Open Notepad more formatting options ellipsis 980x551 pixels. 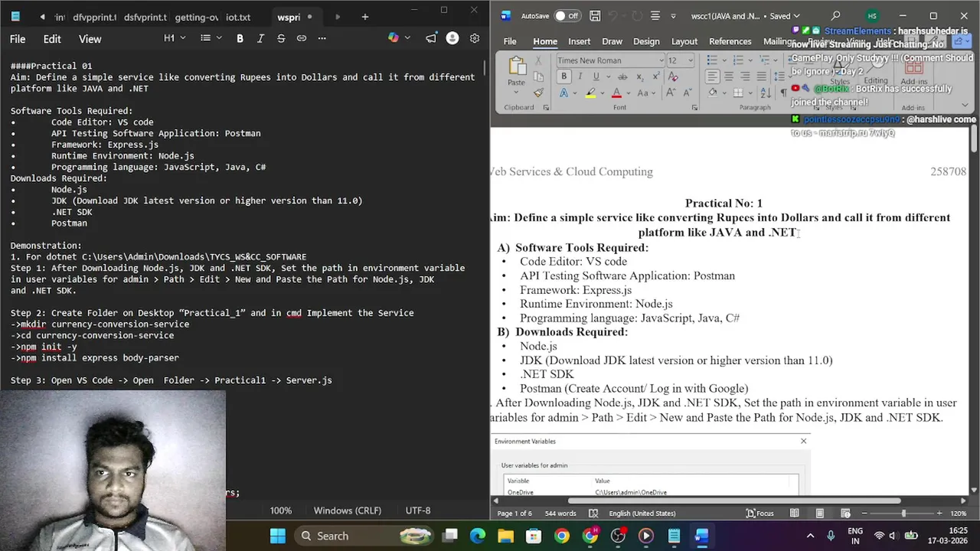322,38
